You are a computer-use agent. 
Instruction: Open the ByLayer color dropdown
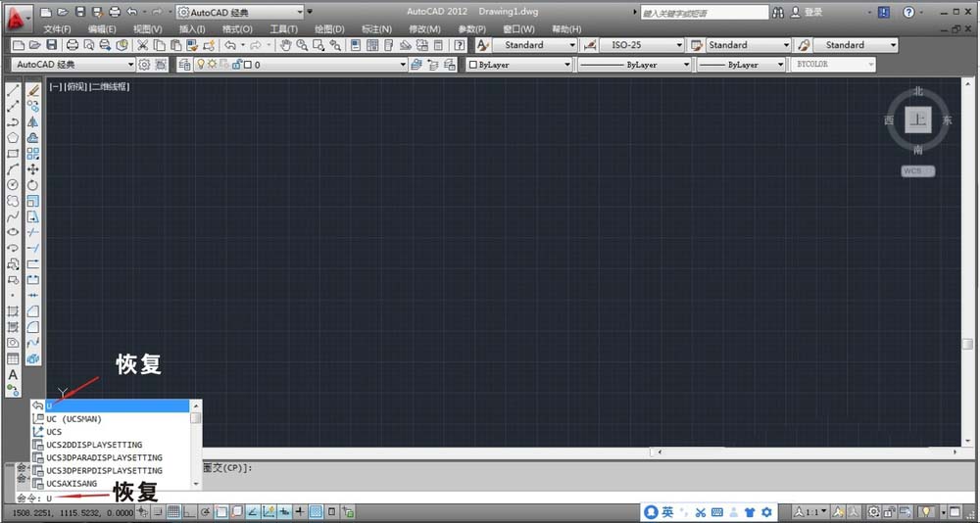point(518,65)
